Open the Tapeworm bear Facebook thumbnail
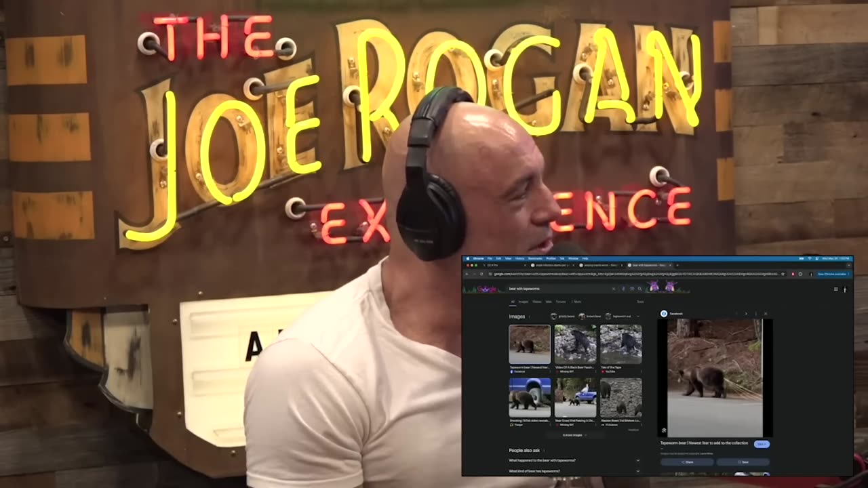Viewport: 868px width, 488px height. (x=530, y=344)
